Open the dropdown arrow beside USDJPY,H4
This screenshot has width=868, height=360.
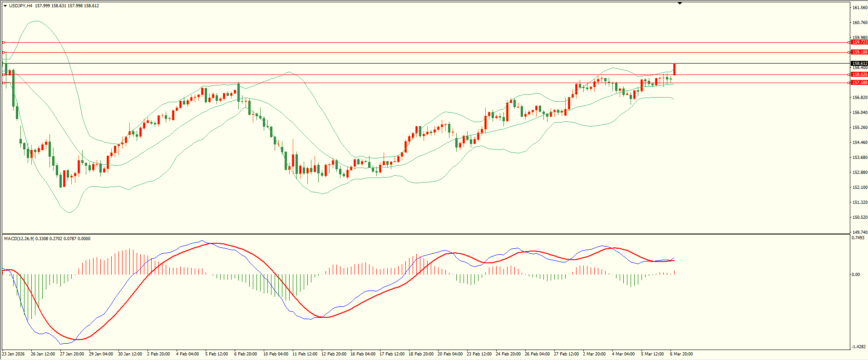(5, 6)
